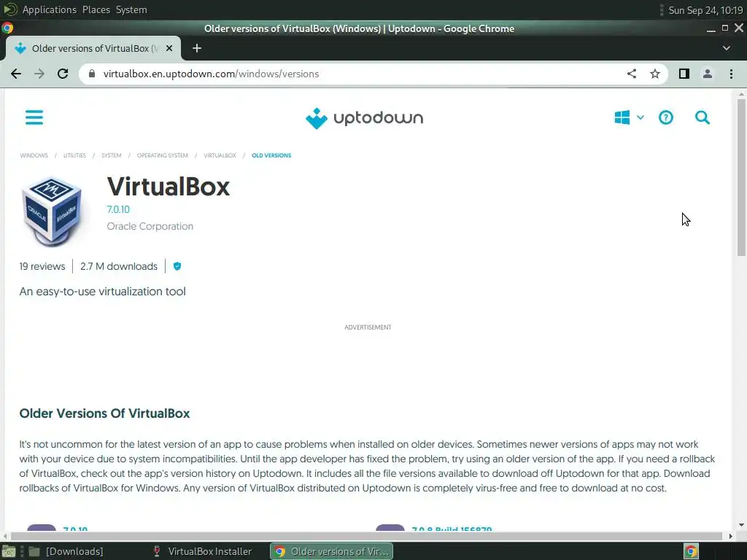Click the 7.0.10 version link

click(x=118, y=209)
